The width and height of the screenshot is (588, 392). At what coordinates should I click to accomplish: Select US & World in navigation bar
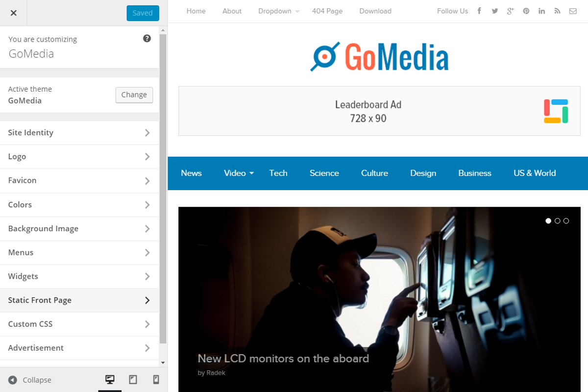[535, 173]
